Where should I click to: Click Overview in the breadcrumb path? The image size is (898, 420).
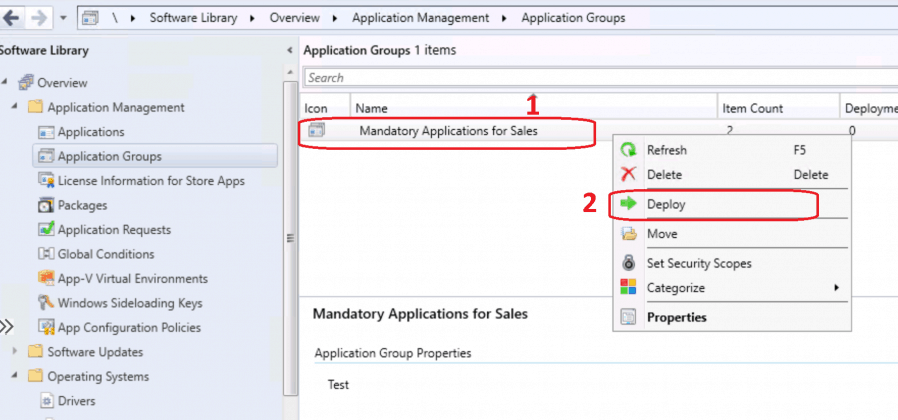[x=294, y=18]
